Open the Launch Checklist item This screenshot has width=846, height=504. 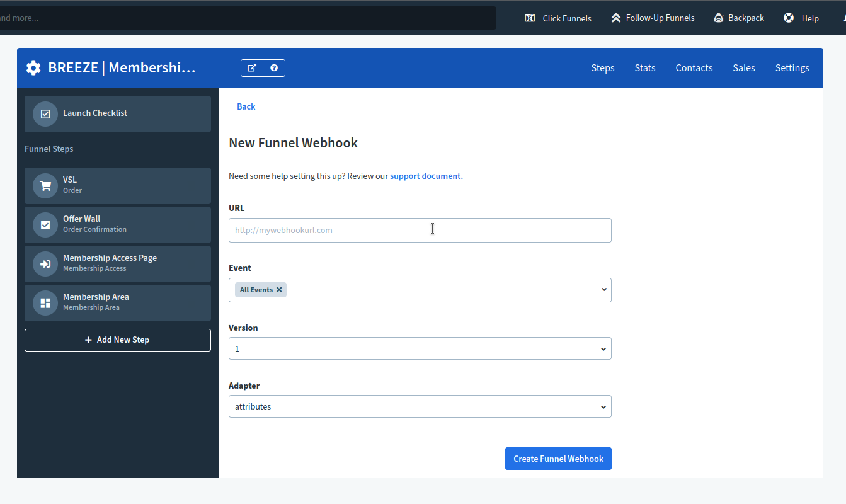118,114
